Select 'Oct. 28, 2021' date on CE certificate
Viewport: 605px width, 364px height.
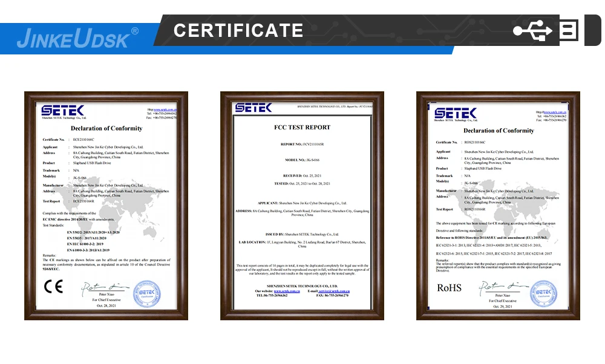tap(106, 306)
